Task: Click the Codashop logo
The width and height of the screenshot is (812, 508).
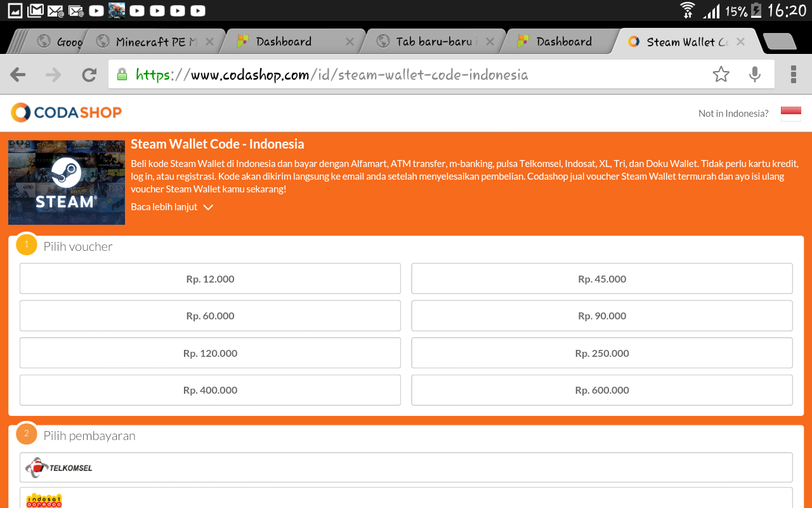Action: point(66,112)
